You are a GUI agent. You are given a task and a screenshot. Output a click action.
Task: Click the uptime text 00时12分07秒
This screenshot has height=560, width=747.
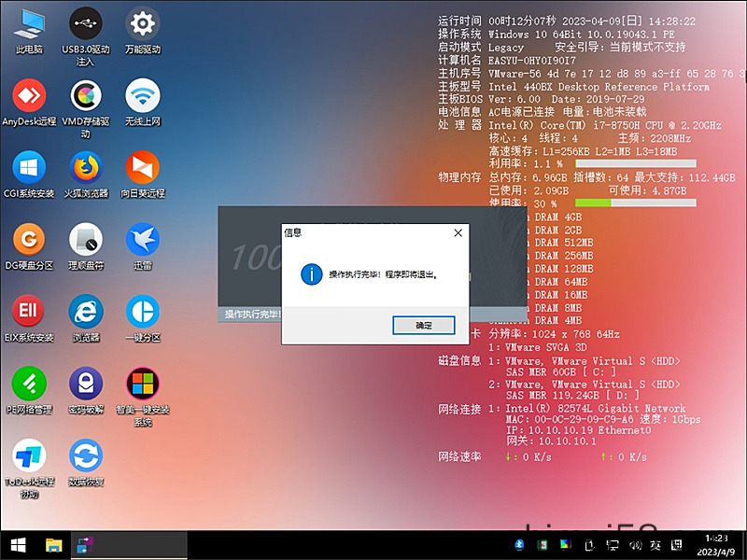pos(522,21)
